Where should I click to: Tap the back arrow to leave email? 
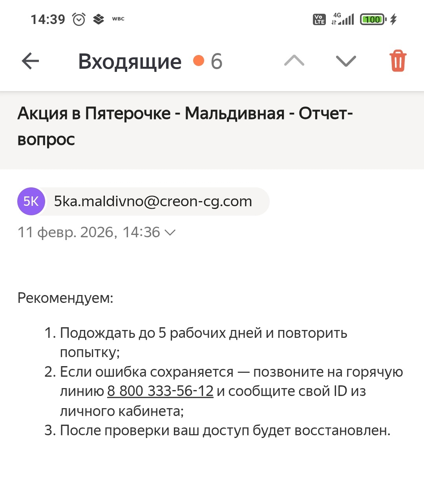[30, 61]
